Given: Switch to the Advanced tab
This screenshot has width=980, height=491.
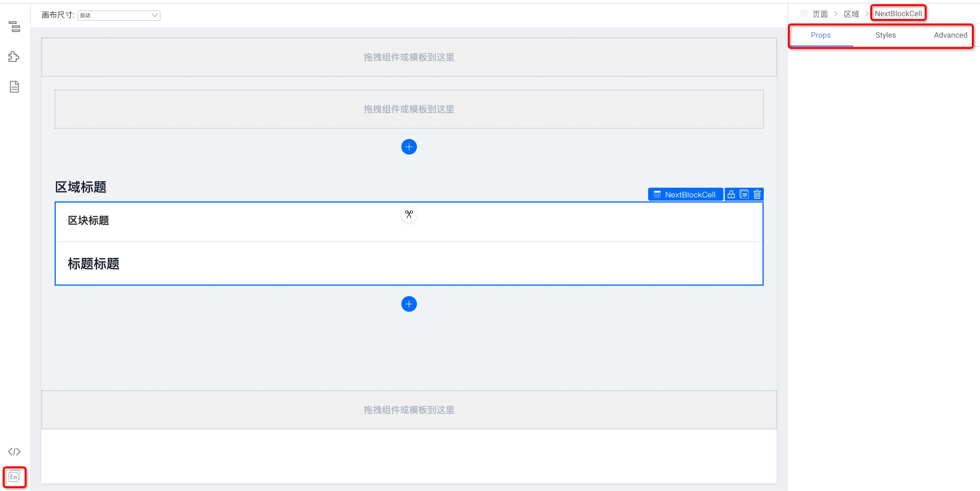Looking at the screenshot, I should click(950, 35).
